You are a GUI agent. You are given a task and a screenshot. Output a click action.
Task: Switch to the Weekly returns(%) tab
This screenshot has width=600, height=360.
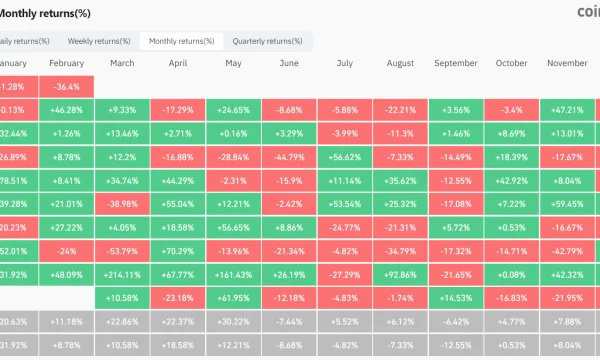pyautogui.click(x=99, y=41)
